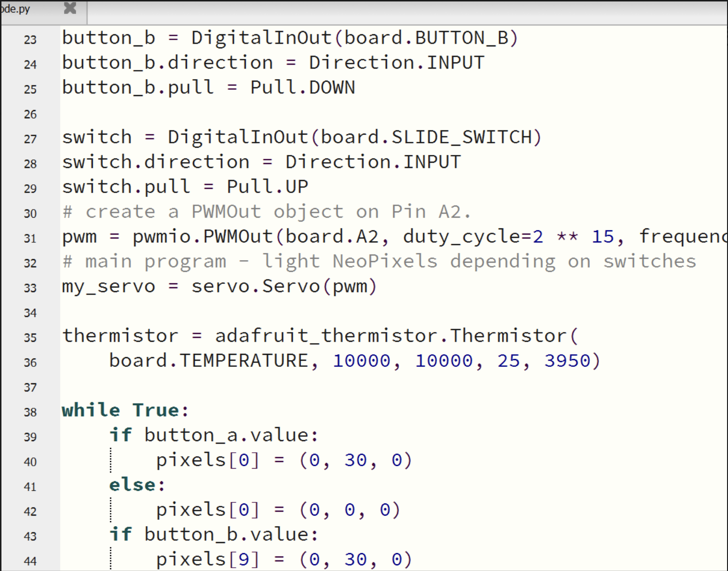Click 'if button_a.value:' line

(214, 435)
